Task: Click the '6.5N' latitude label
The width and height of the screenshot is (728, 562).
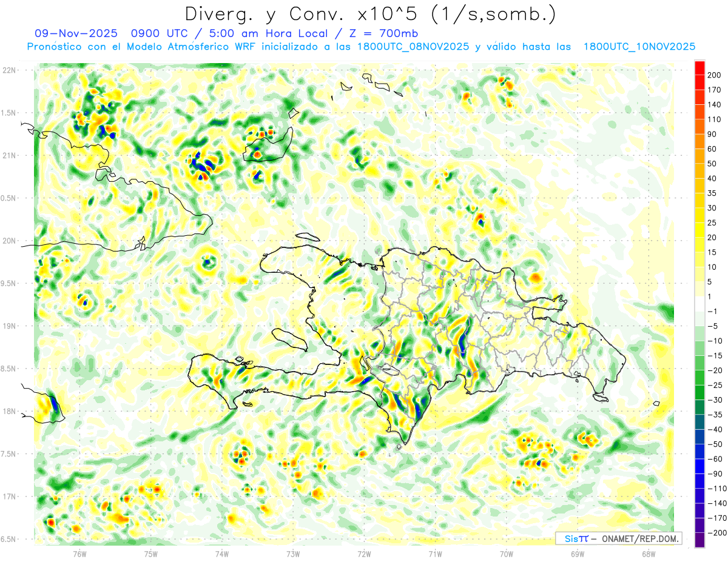Action: point(9,539)
